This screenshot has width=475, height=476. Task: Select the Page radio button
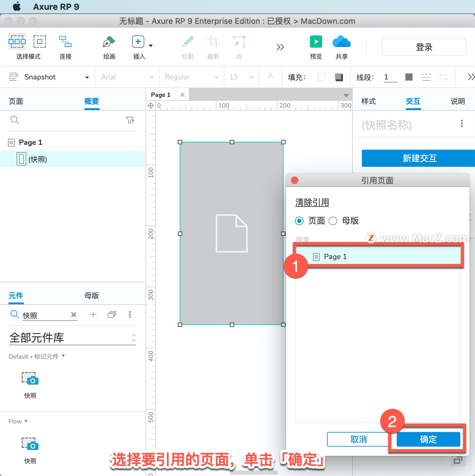(299, 221)
